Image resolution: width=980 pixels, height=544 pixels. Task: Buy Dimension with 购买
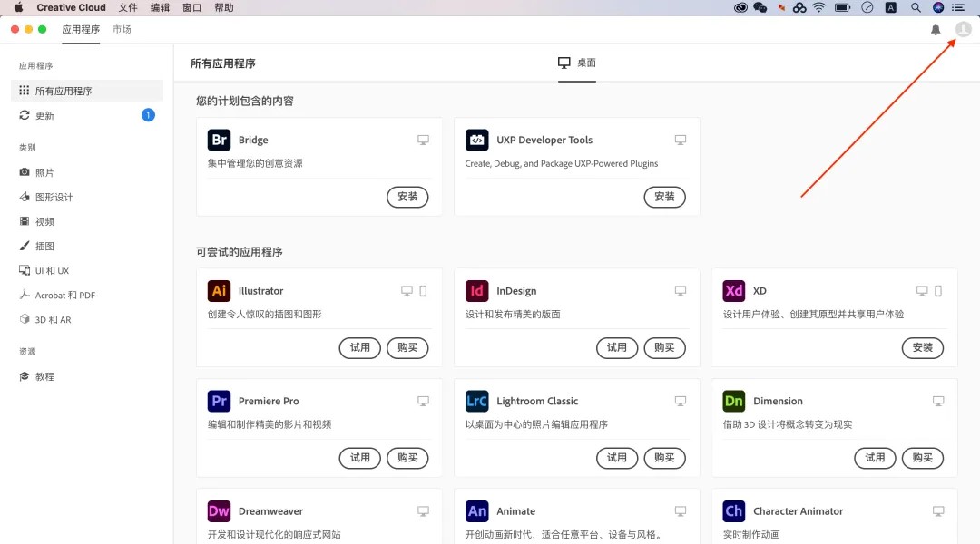(923, 458)
